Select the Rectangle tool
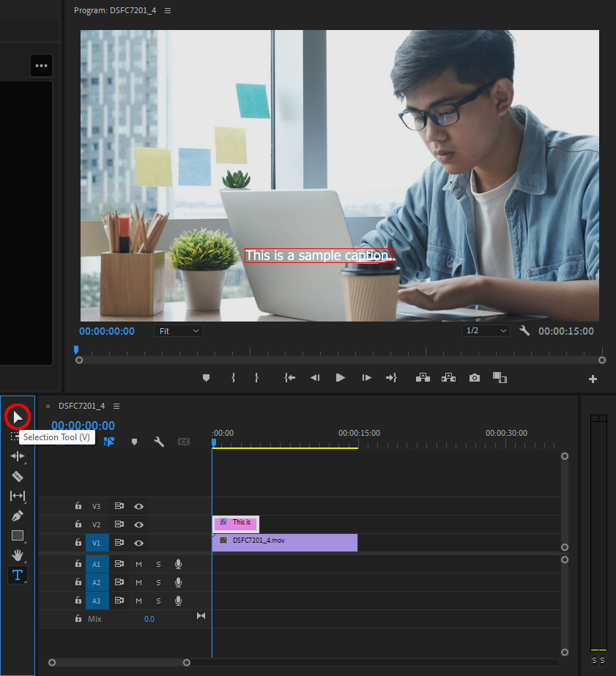The height and width of the screenshot is (676, 616). (x=18, y=535)
